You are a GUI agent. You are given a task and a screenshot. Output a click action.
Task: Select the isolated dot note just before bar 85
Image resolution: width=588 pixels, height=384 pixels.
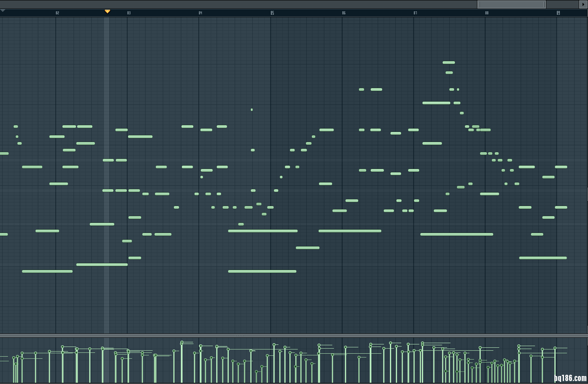[252, 110]
